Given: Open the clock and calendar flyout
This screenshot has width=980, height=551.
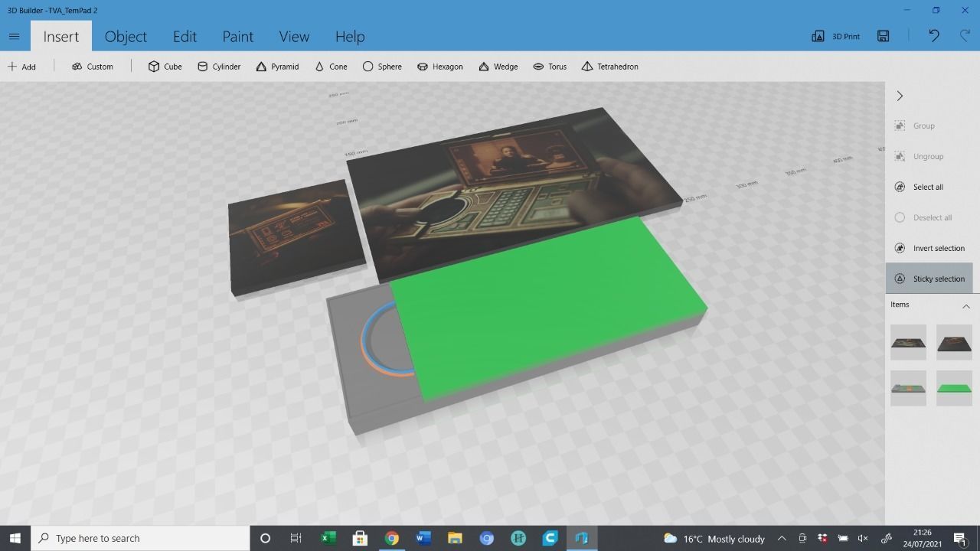Looking at the screenshot, I should (923, 538).
